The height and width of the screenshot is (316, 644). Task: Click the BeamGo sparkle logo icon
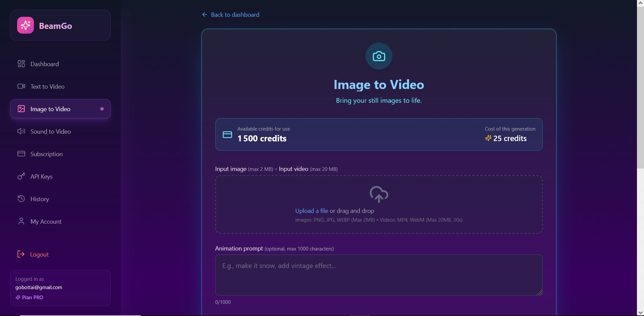pos(25,25)
